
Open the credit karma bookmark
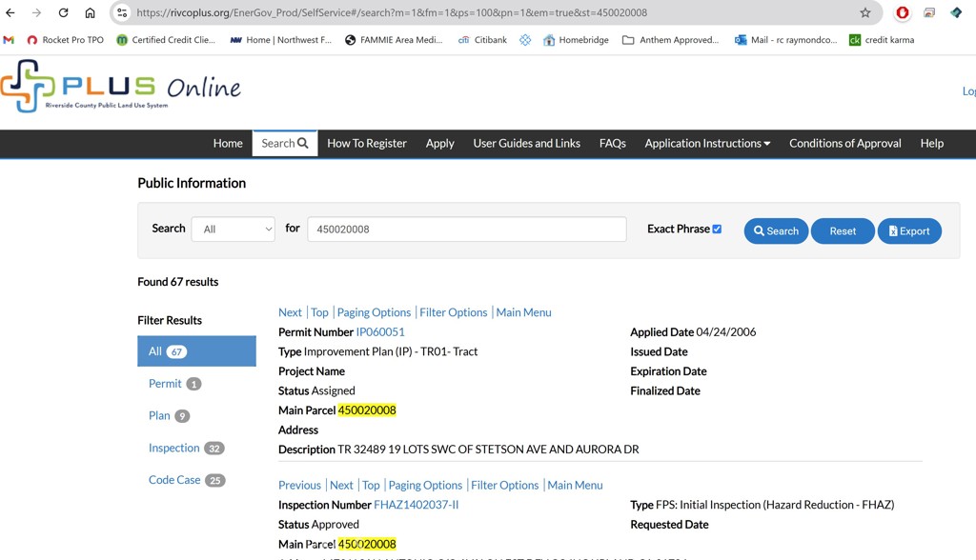click(881, 40)
